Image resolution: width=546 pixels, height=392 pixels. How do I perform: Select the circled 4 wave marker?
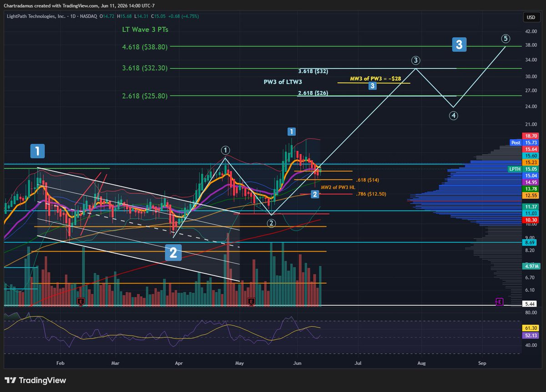(453, 116)
